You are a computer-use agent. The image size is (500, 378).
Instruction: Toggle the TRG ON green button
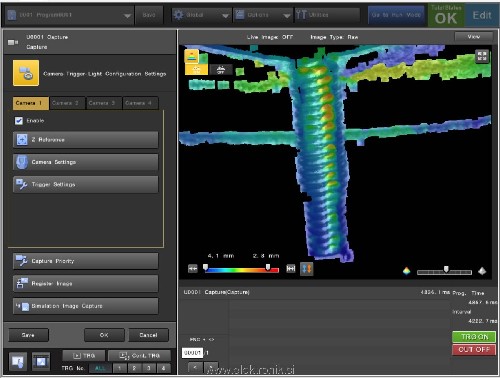(x=474, y=337)
